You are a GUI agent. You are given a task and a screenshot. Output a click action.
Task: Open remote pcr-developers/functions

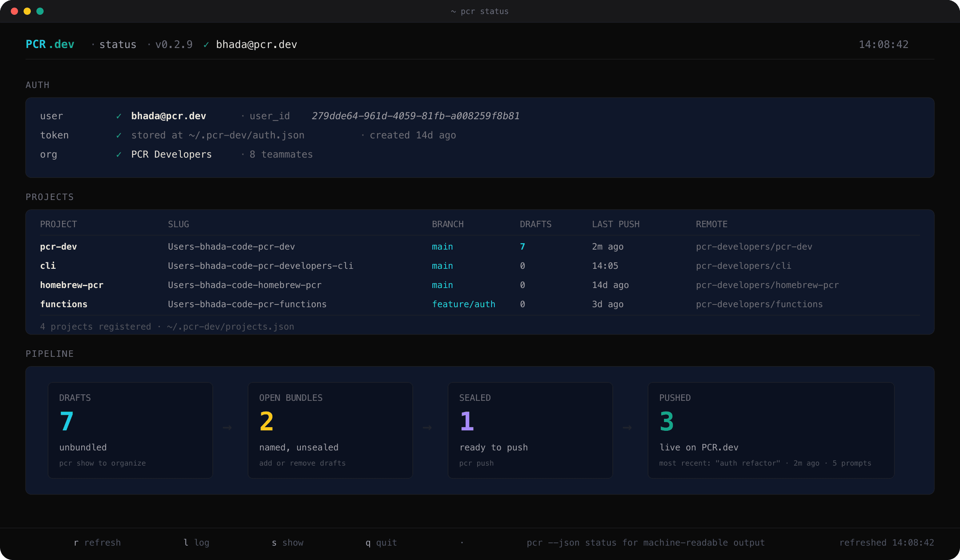[759, 304]
